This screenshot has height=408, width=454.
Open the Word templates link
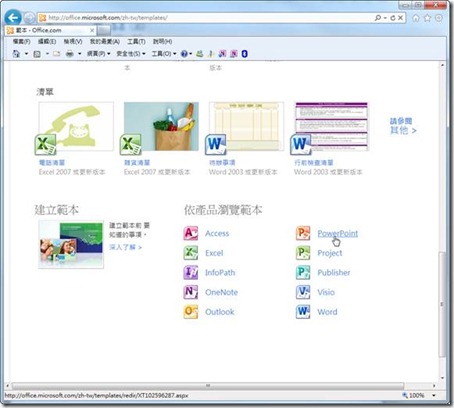[327, 312]
